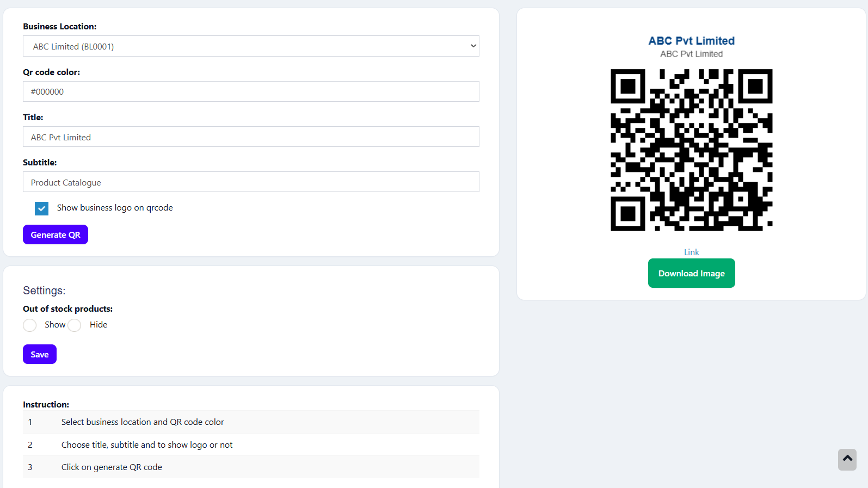Click the dropdown chevron beside ABC Limited (BL0001)
Viewport: 868px width, 488px height.
473,46
